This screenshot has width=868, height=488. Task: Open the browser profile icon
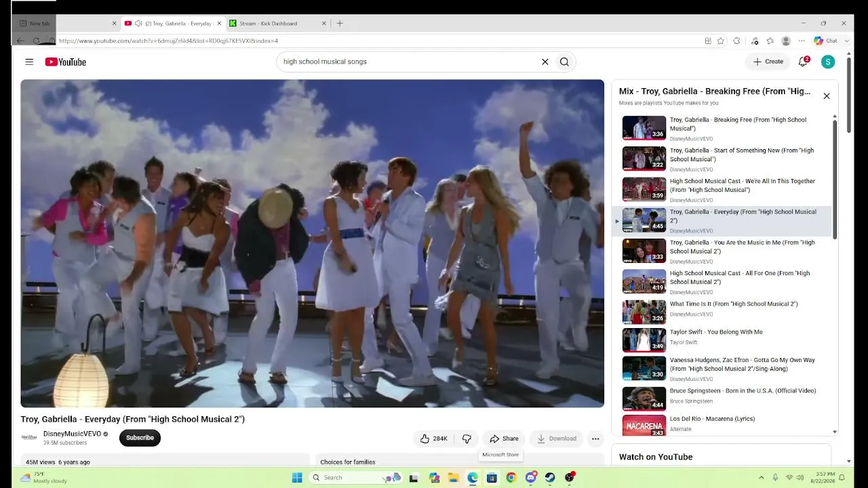click(x=786, y=41)
